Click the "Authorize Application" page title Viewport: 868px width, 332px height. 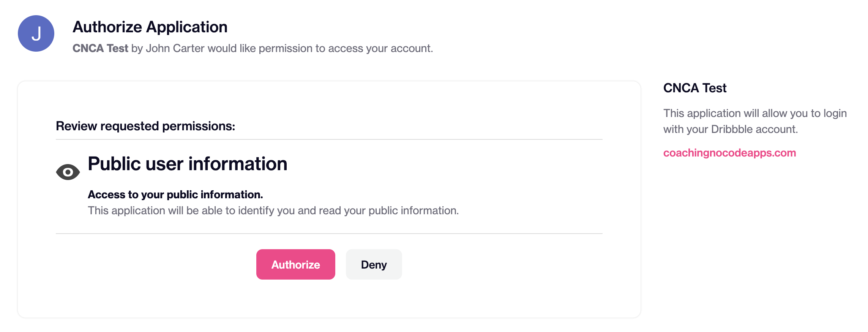pyautogui.click(x=150, y=27)
